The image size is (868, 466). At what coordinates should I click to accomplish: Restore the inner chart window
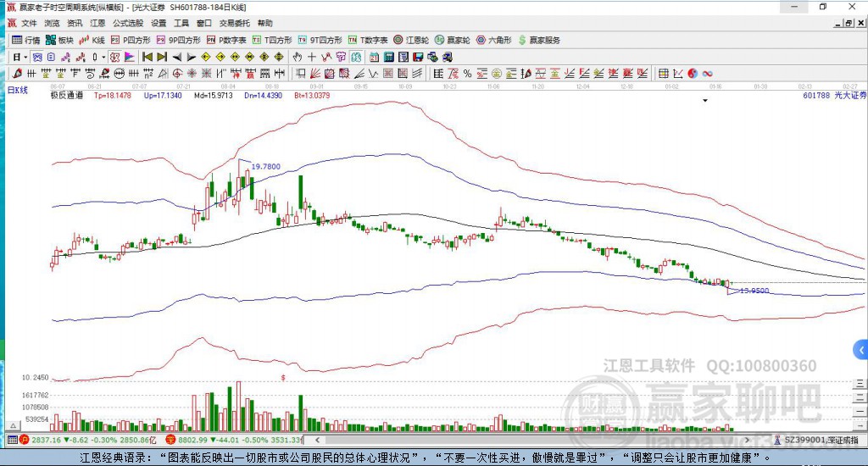coord(849,23)
